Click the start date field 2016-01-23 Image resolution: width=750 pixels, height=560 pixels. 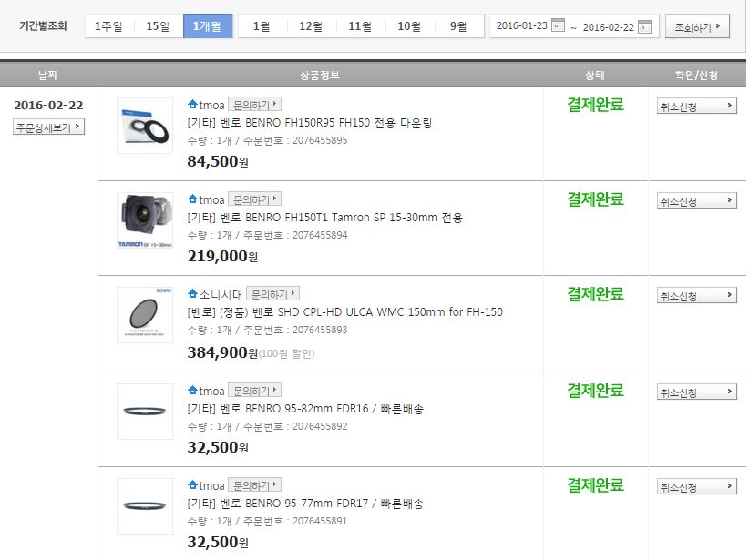click(522, 25)
